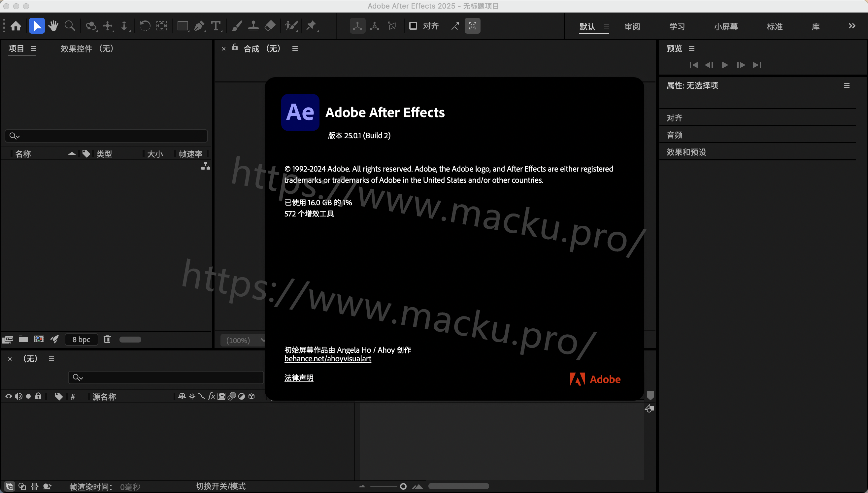Toggle snap to collapsed compositions option
The height and width of the screenshot is (493, 868).
[x=472, y=26]
